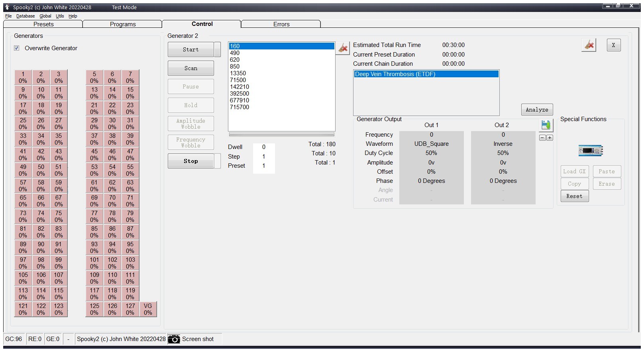Image resolution: width=644 pixels, height=349 pixels.
Task: Open the Utils menu
Action: click(60, 16)
